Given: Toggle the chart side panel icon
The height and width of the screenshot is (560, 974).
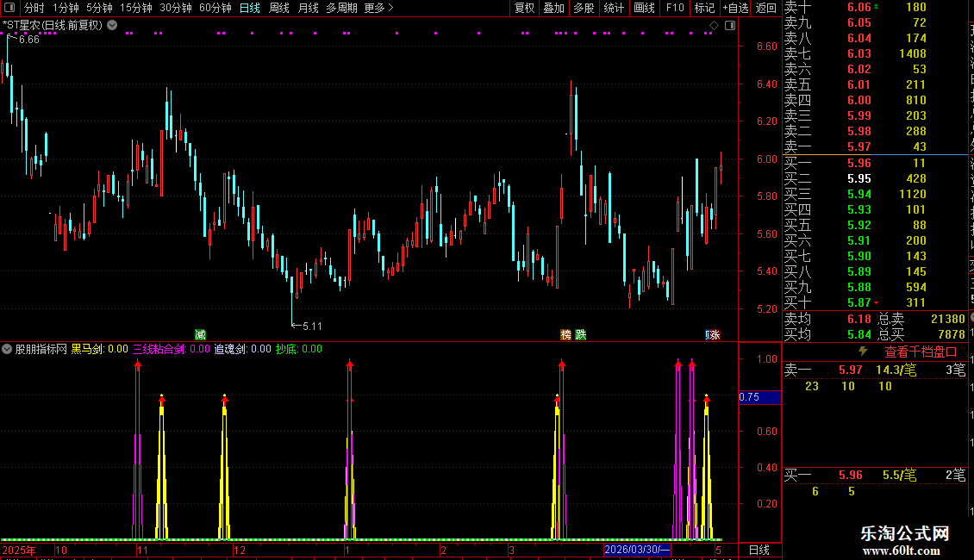Looking at the screenshot, I should [731, 26].
